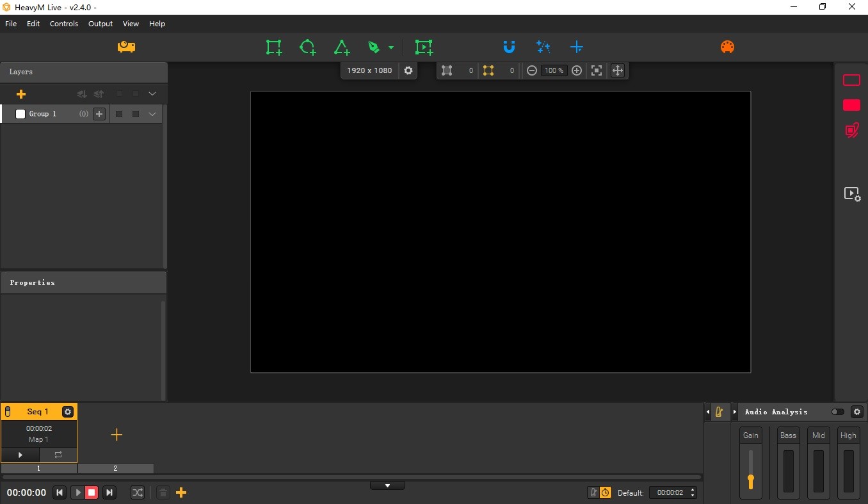Click the blue plus tool in toolbar
The height and width of the screenshot is (504, 868).
(x=577, y=47)
